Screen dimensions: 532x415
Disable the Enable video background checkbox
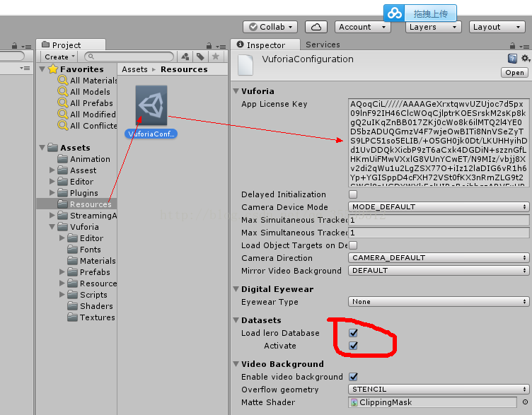click(x=353, y=377)
